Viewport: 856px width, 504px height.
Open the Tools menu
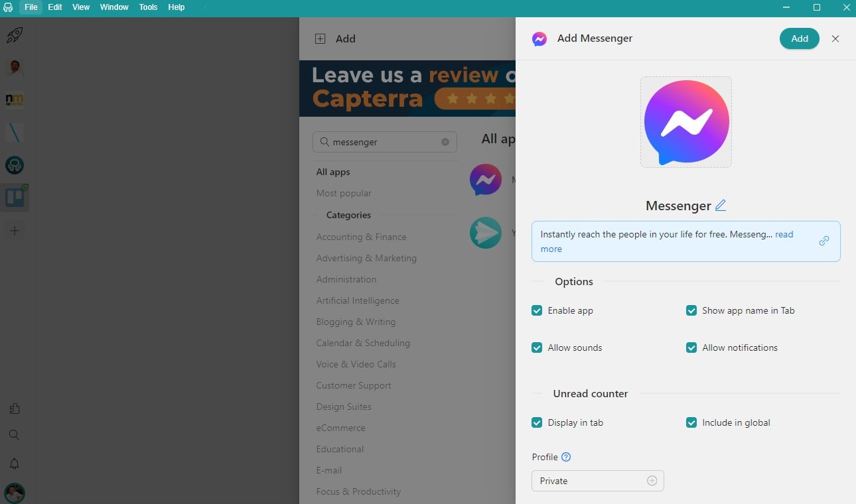[x=147, y=7]
